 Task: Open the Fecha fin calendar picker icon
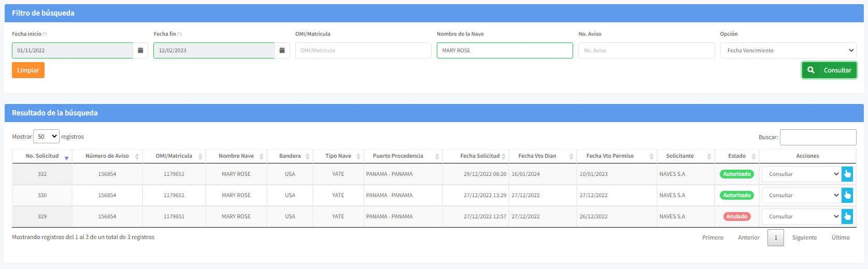[x=282, y=51]
